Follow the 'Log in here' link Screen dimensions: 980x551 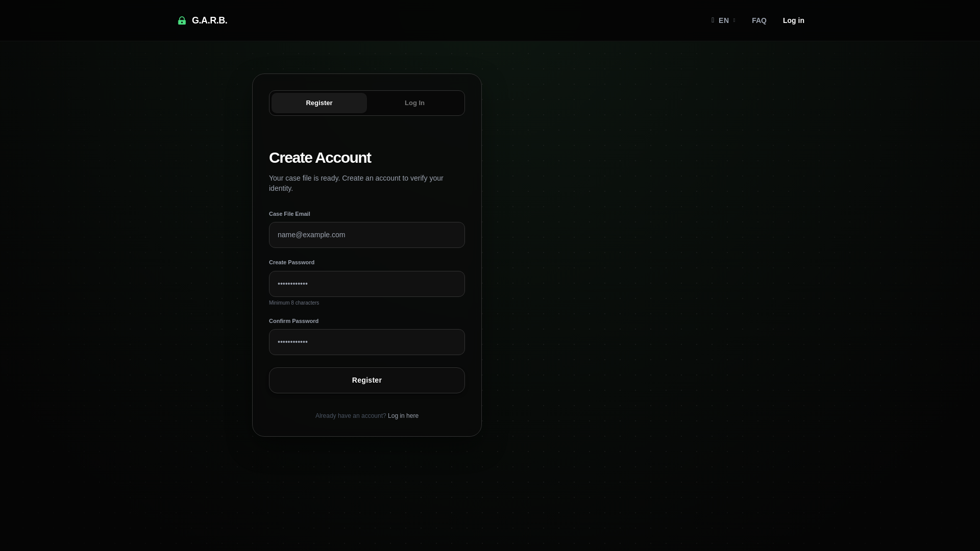coord(403,416)
